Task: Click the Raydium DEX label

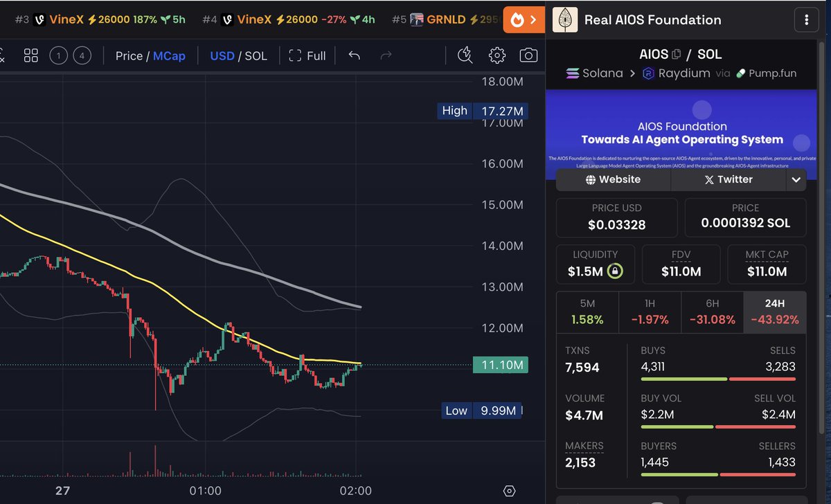Action: [x=675, y=73]
